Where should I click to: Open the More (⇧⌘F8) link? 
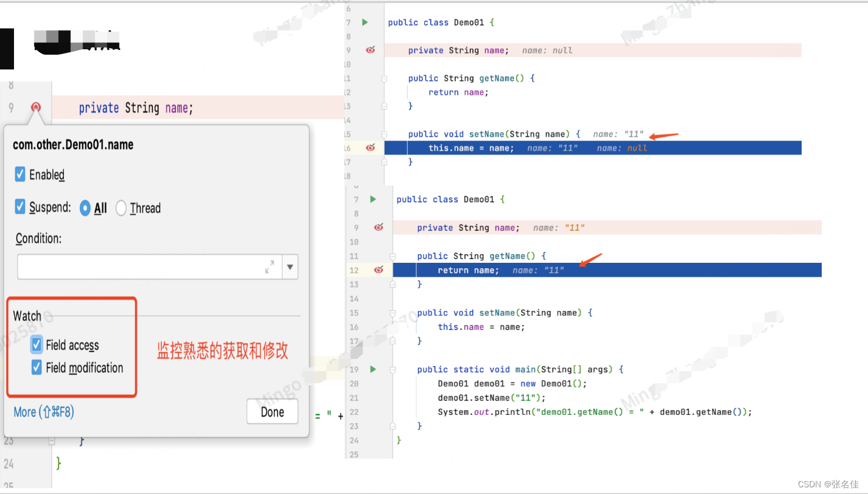click(x=44, y=412)
